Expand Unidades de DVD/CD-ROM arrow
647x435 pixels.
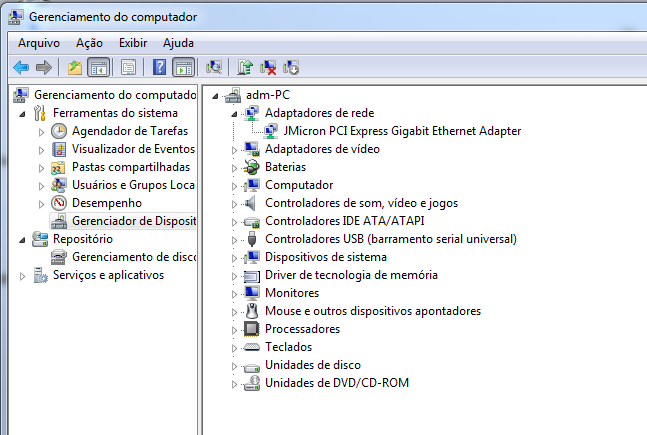[234, 384]
